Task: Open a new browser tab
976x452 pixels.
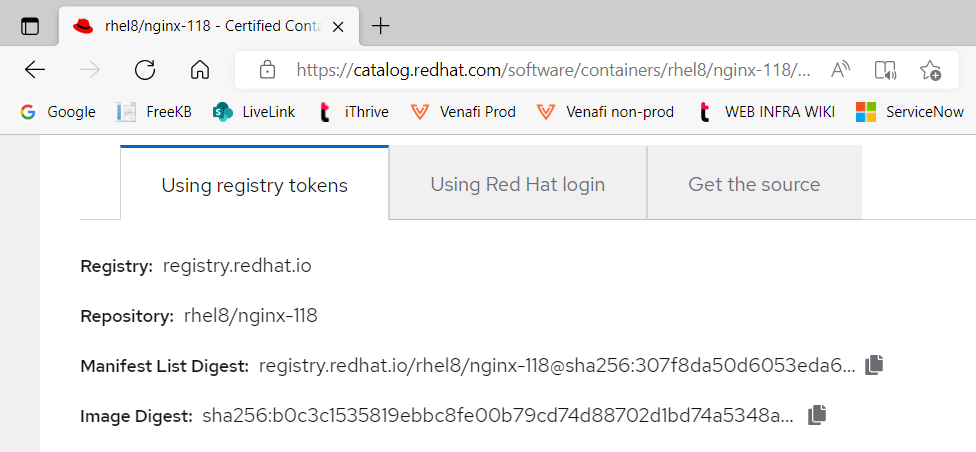Action: click(x=380, y=26)
